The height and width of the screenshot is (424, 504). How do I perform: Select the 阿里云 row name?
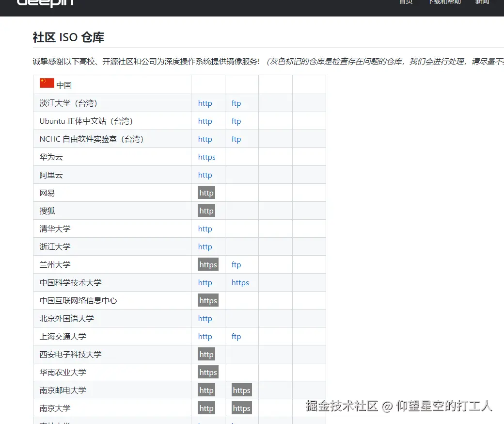click(51, 175)
